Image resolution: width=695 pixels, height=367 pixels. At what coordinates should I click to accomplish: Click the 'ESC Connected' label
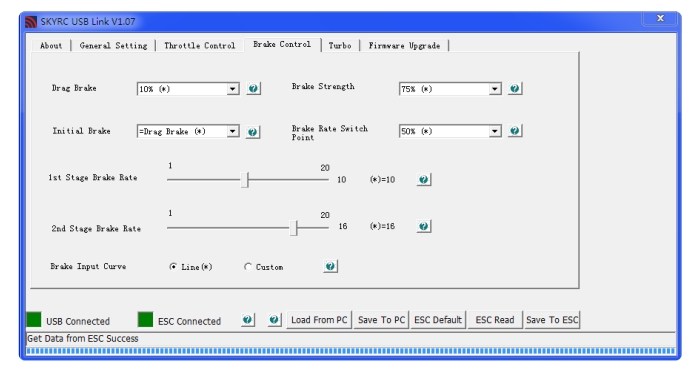pyautogui.click(x=189, y=321)
